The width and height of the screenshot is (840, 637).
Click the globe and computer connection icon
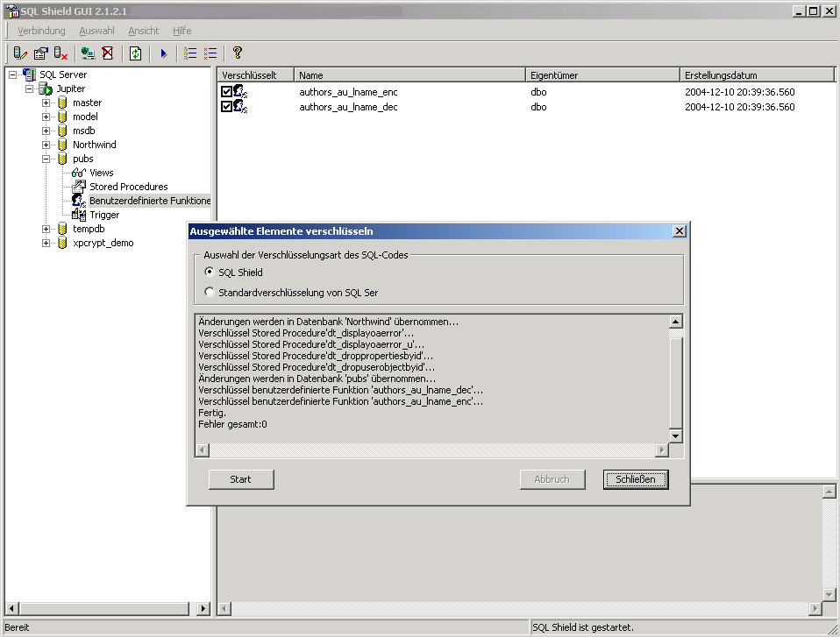(x=88, y=53)
